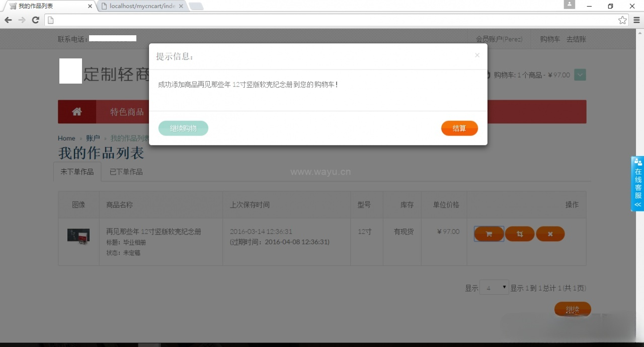Image resolution: width=644 pixels, height=347 pixels.
Task: Close the 提示信息 dialog with the × button
Action: point(477,55)
